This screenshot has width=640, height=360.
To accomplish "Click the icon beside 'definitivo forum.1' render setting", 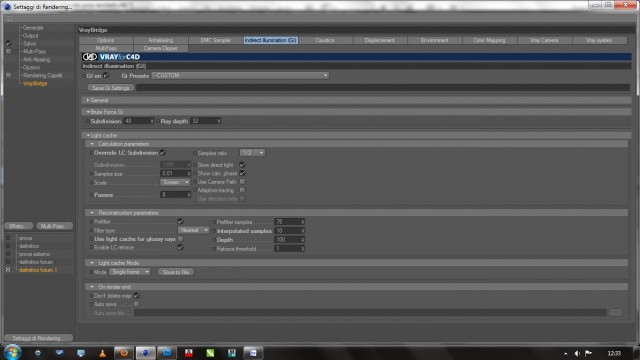I will pyautogui.click(x=8, y=270).
